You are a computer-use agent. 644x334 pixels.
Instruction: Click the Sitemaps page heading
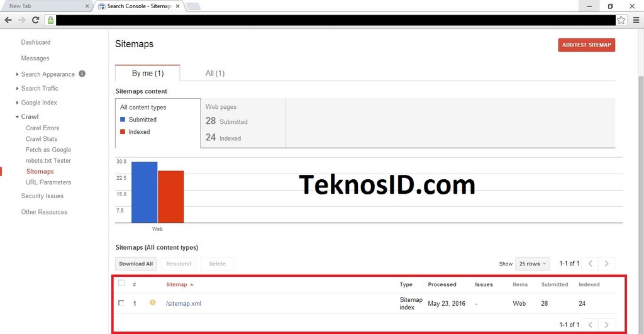(135, 44)
